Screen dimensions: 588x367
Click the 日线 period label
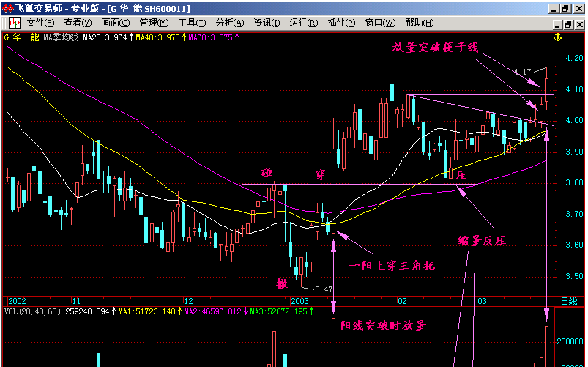(x=569, y=301)
